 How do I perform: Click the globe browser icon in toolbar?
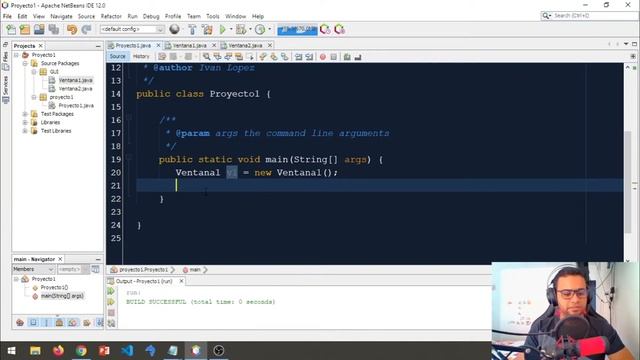point(174,29)
